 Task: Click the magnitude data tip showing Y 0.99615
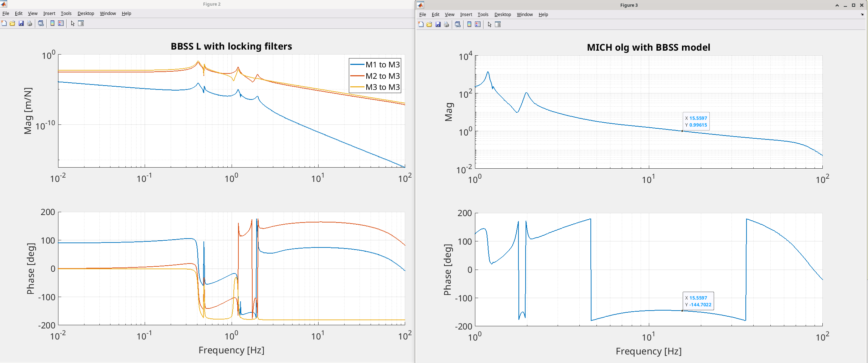[696, 122]
